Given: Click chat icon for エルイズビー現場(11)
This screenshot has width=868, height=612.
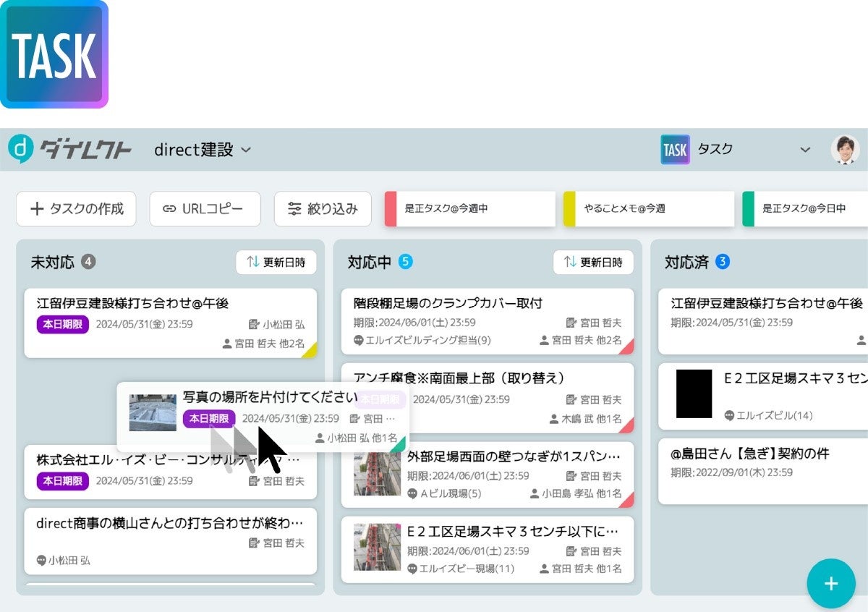Looking at the screenshot, I should (412, 569).
